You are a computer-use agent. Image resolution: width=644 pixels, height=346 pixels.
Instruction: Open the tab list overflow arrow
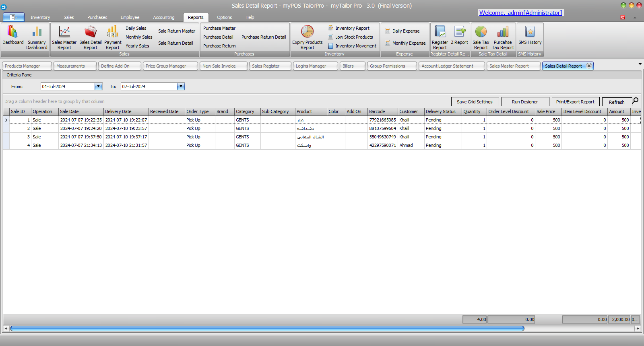point(640,64)
